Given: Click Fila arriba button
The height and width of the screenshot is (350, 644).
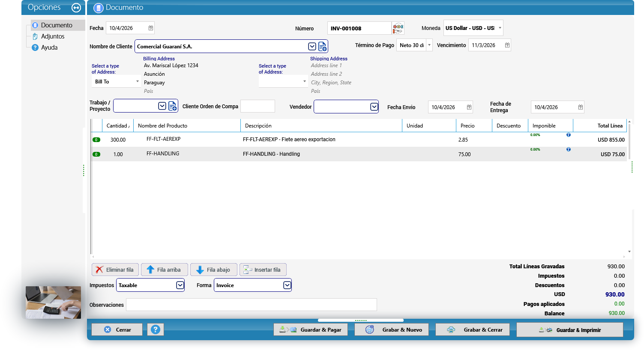Looking at the screenshot, I should (x=165, y=270).
